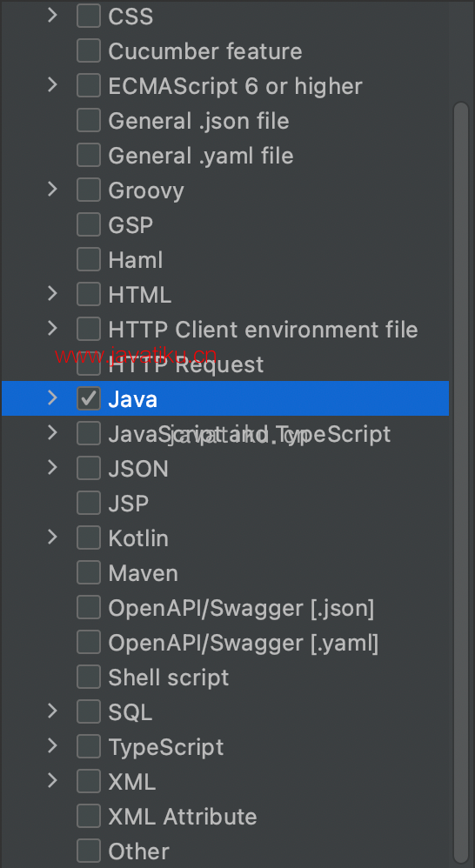
Task: Check the TypeScript checkbox
Action: [89, 747]
